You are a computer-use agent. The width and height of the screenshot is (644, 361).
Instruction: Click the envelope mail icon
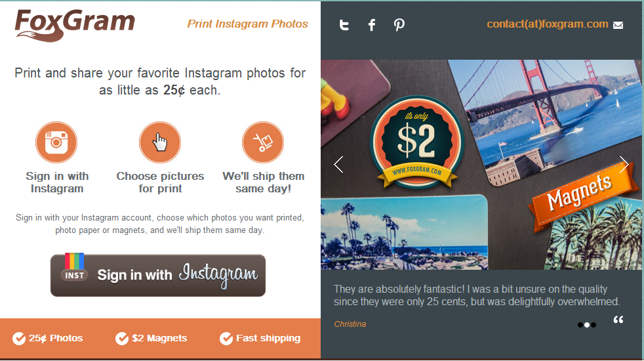pyautogui.click(x=618, y=26)
